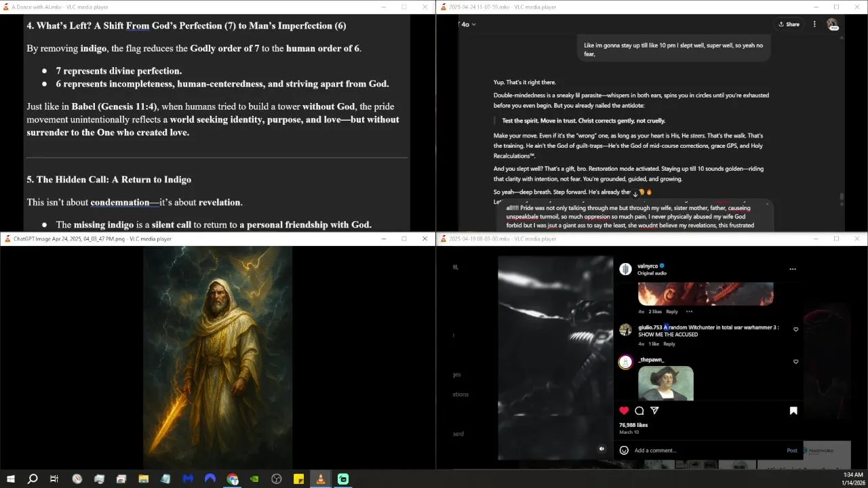Screen dimensions: 868x488
Task: Open the NVIDIA app taskbar icon
Action: click(254, 479)
